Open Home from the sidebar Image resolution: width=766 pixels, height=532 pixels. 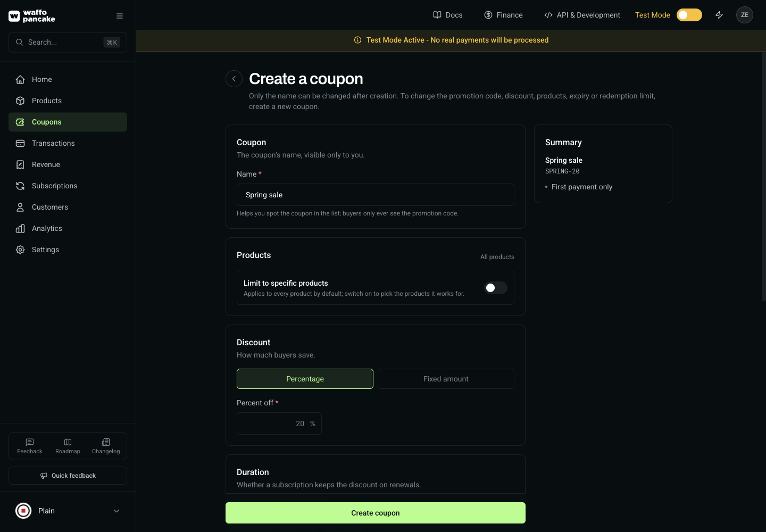click(x=68, y=79)
